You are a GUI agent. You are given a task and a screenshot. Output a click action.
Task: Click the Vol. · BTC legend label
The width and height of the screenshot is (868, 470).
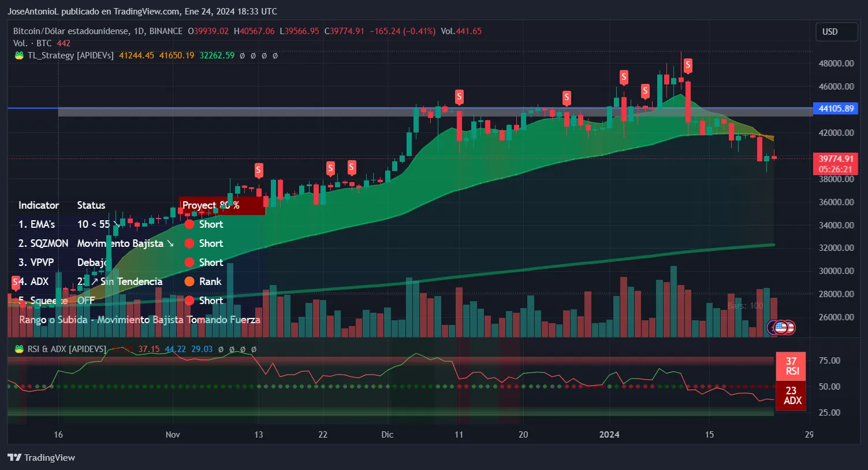click(32, 43)
